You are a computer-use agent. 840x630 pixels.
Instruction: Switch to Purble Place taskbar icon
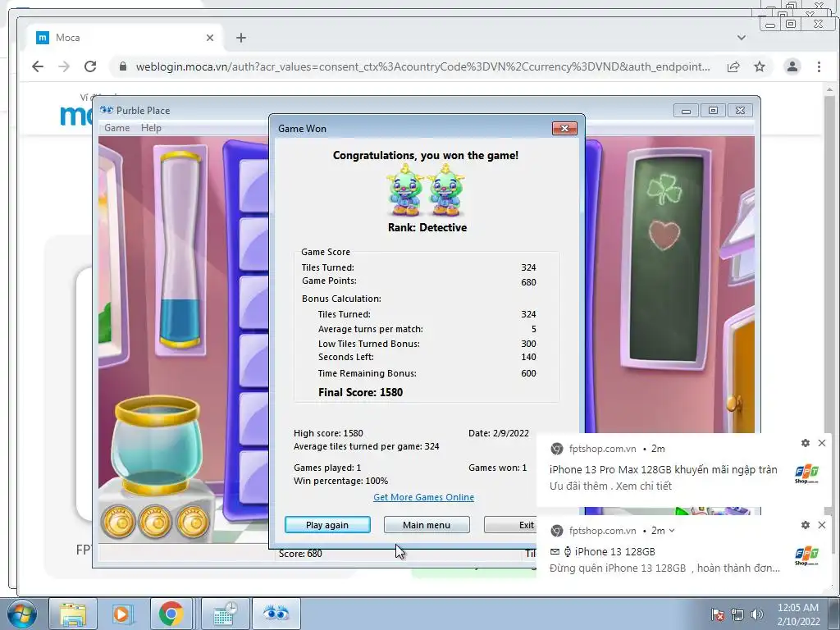(276, 614)
